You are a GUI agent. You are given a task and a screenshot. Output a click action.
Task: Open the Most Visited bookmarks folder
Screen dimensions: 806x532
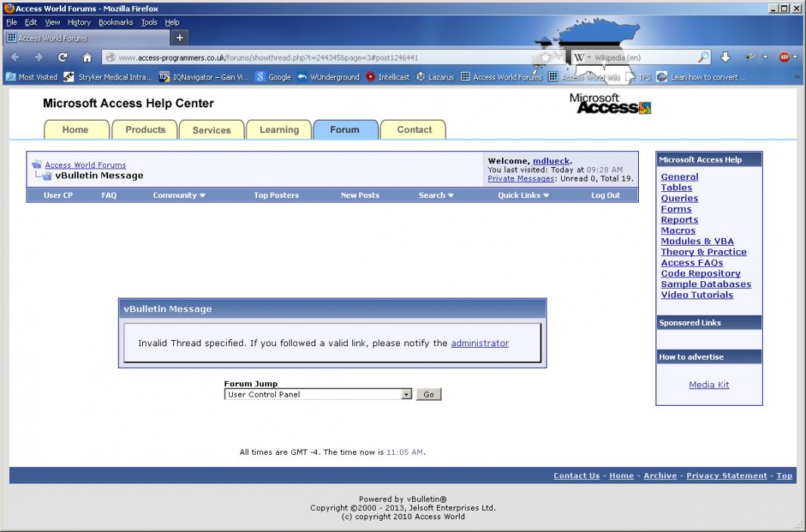point(32,77)
